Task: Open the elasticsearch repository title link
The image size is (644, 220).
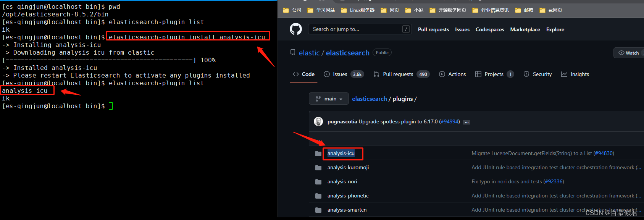Action: coord(347,53)
